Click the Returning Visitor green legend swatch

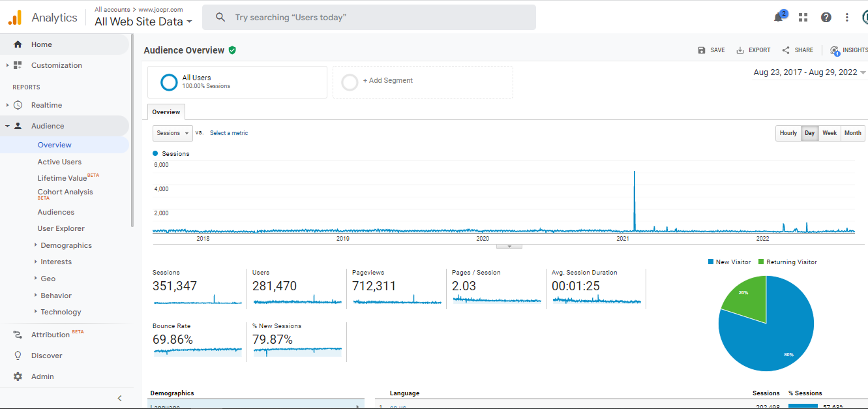(x=761, y=262)
